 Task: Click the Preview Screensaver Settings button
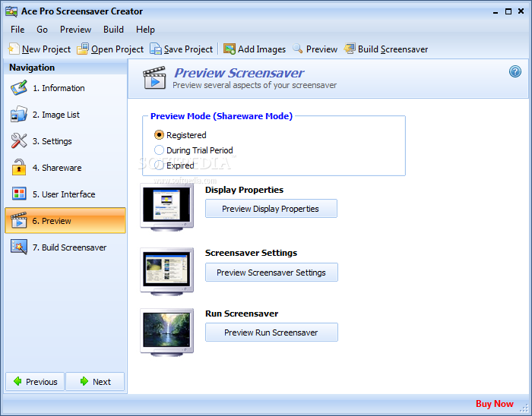point(271,272)
